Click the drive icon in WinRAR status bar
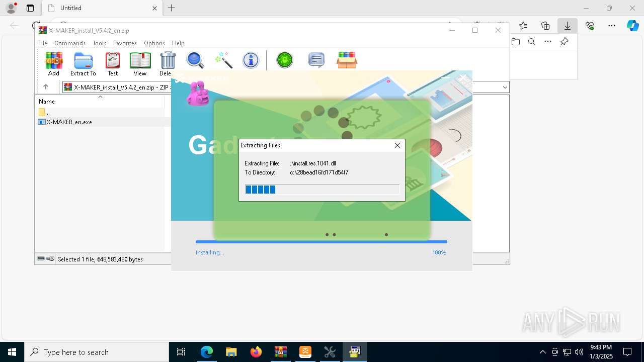 41,259
